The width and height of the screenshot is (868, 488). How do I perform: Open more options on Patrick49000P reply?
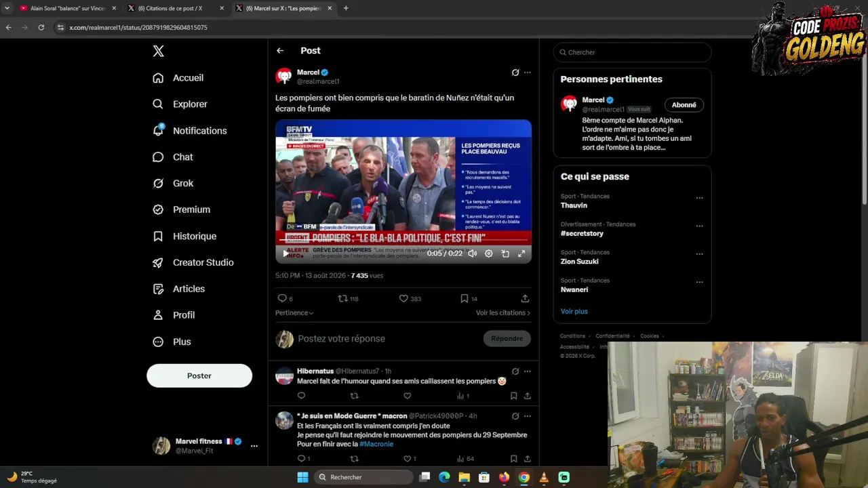click(528, 416)
